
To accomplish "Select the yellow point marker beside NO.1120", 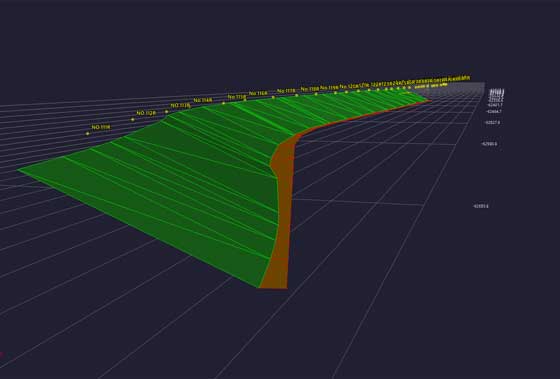I will [x=133, y=120].
